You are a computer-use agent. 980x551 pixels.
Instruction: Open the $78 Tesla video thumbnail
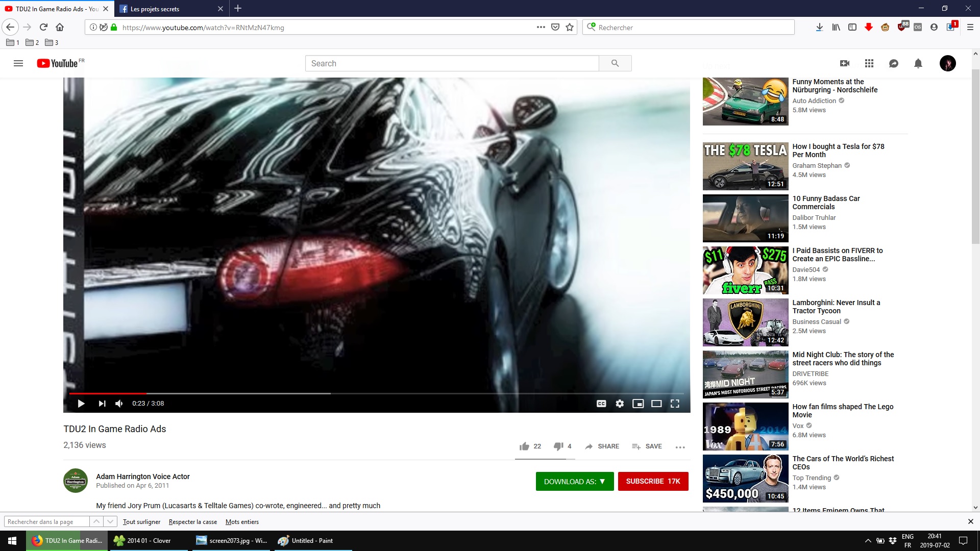(x=745, y=166)
